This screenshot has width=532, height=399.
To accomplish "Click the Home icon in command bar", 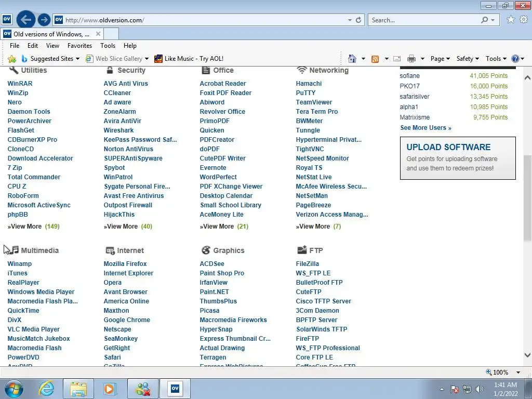I will [352, 59].
